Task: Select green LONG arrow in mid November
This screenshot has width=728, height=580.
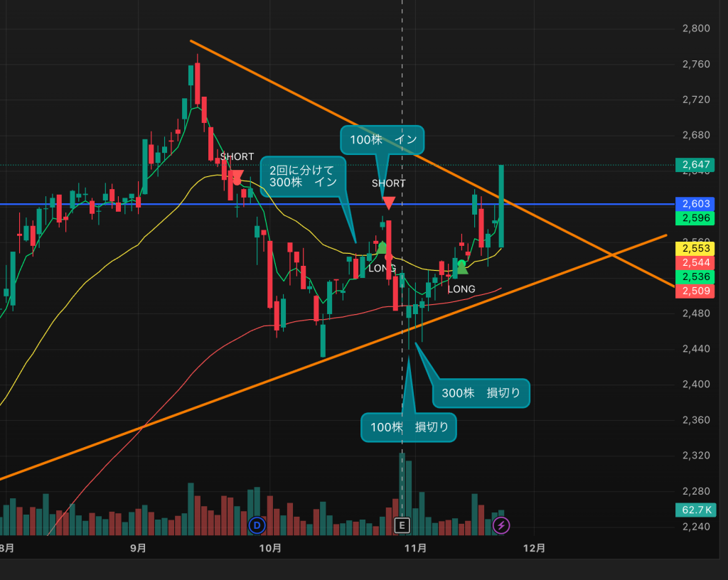Action: click(462, 267)
